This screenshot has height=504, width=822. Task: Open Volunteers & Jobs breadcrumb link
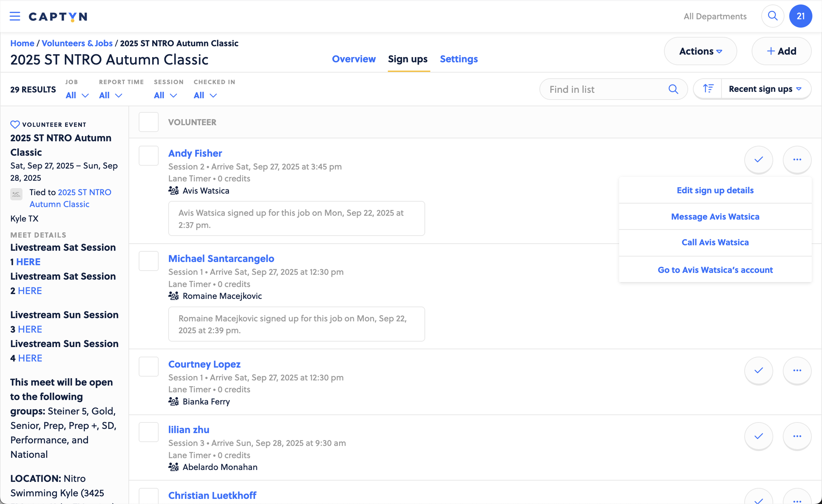[x=77, y=43]
